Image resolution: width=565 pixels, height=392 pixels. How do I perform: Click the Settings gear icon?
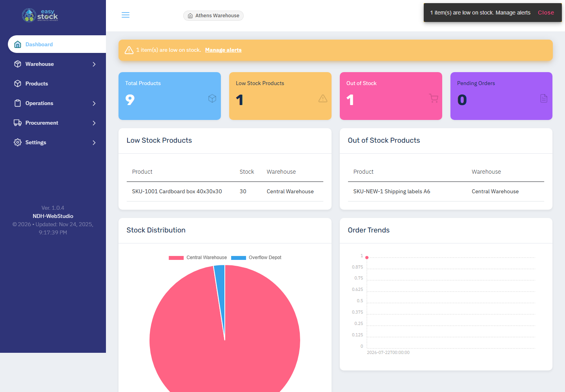tap(18, 142)
